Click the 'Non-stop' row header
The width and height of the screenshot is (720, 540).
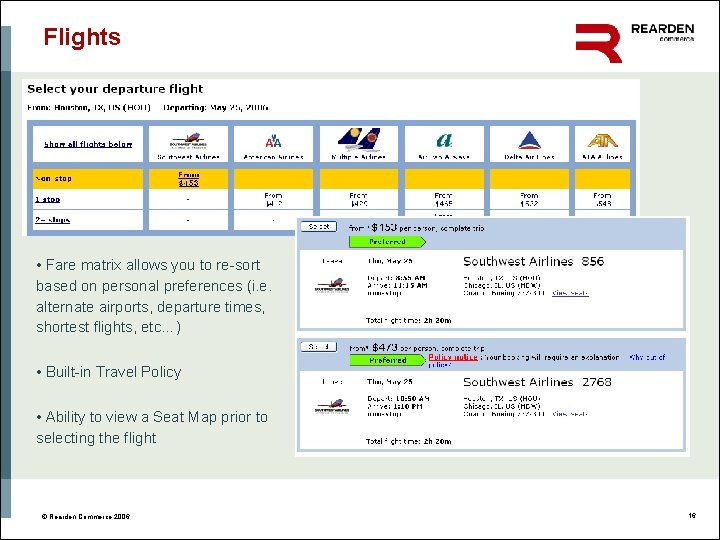pyautogui.click(x=88, y=179)
